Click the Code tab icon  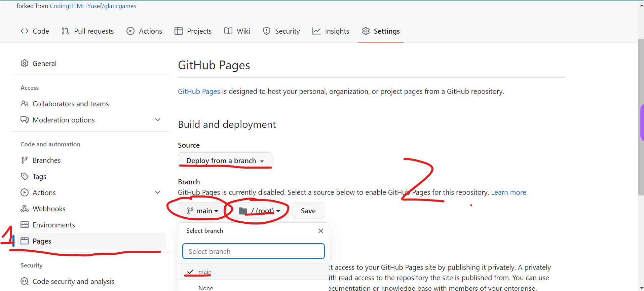click(x=25, y=31)
